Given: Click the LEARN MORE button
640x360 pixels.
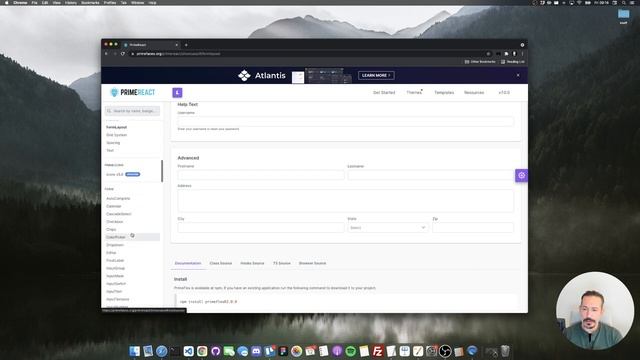Looking at the screenshot, I should click(x=376, y=76).
